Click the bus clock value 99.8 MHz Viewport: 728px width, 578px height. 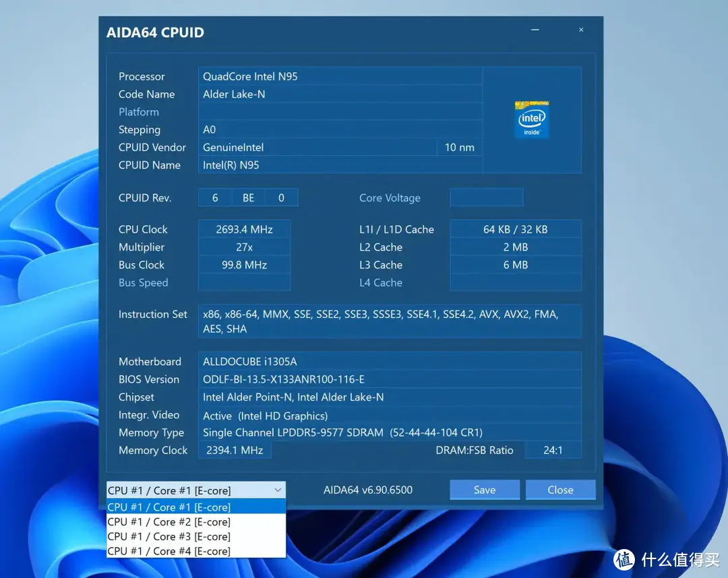pyautogui.click(x=244, y=265)
